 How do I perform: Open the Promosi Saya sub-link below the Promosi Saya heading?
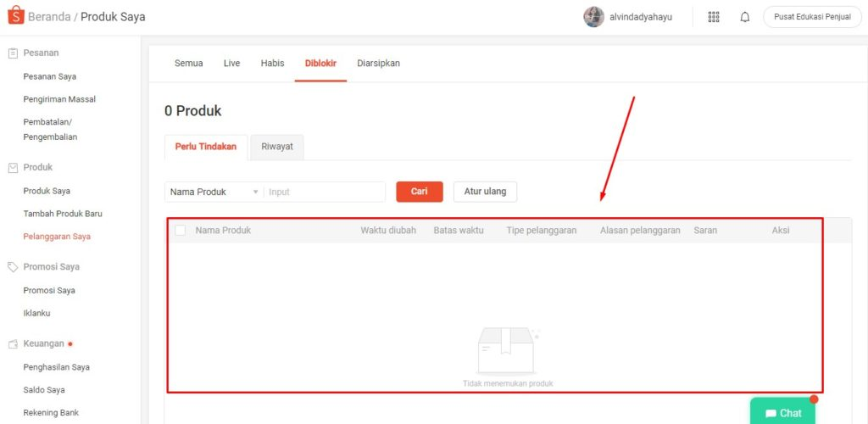pyautogui.click(x=49, y=291)
